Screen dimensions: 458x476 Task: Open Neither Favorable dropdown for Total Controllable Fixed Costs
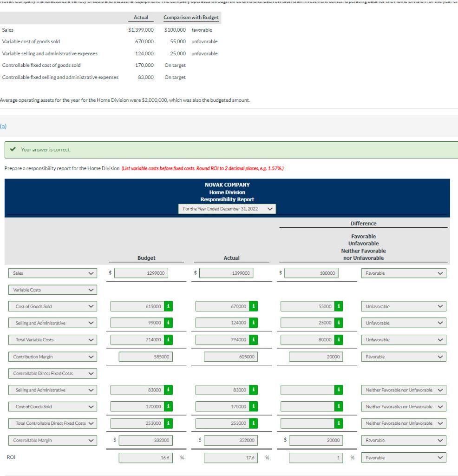click(x=404, y=423)
